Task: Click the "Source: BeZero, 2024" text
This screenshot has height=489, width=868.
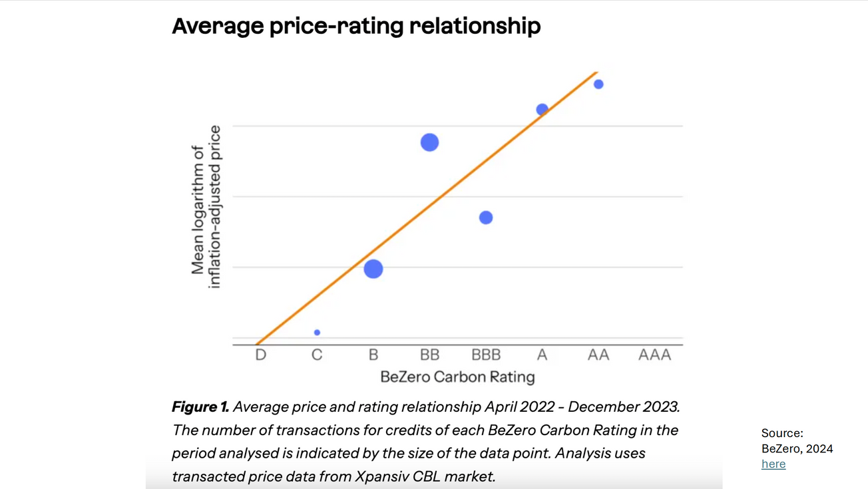Action: click(x=797, y=441)
